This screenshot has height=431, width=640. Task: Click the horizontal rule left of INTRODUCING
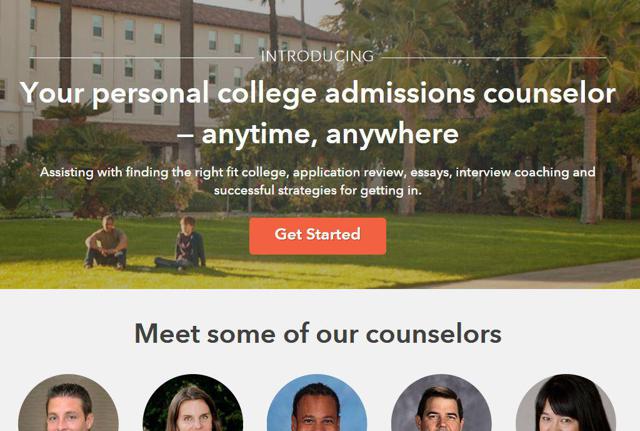click(141, 58)
